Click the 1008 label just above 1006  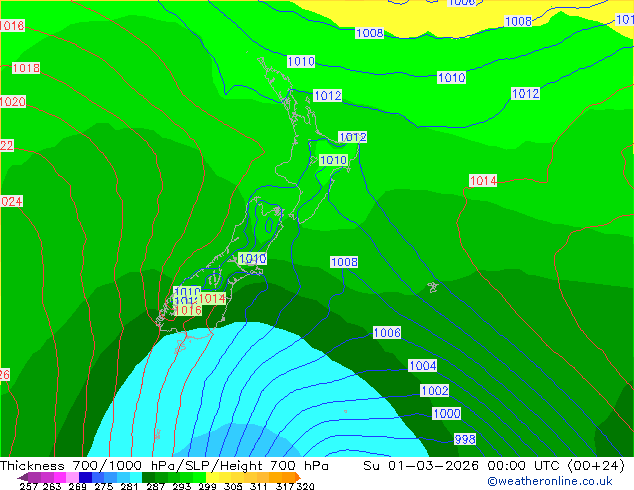point(344,262)
